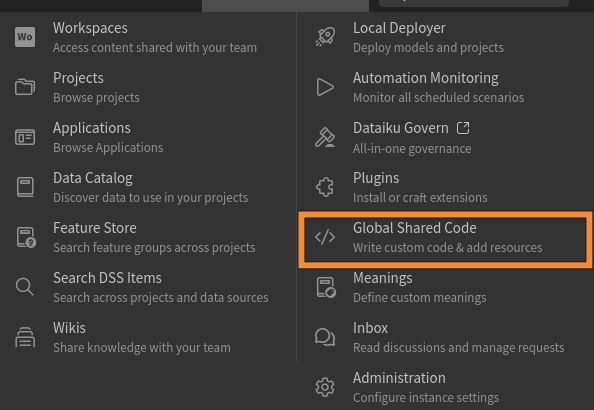Open the Administration gear icon
This screenshot has width=594, height=410.
click(325, 387)
